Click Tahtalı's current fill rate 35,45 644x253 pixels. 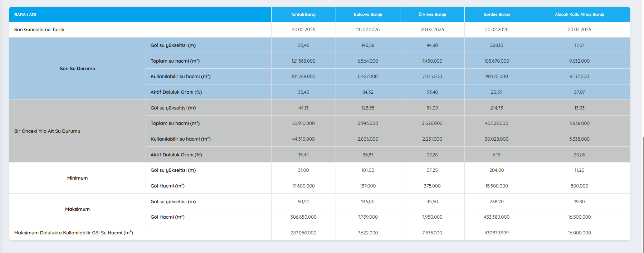click(303, 92)
